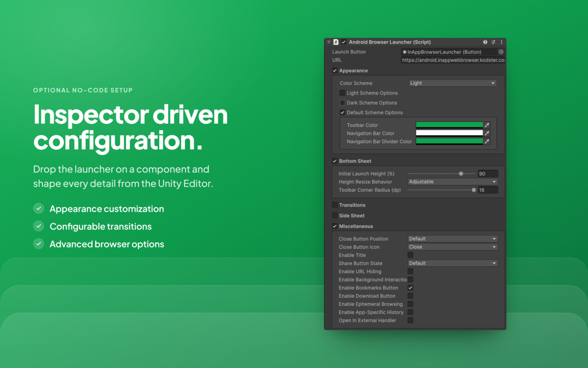Click the URL text field
This screenshot has height=368, width=588.
[453, 60]
